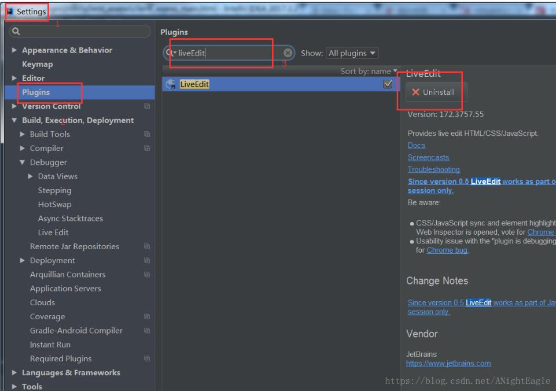The height and width of the screenshot is (392, 556).
Task: Select Arquillian Containers entry
Action: tap(68, 274)
